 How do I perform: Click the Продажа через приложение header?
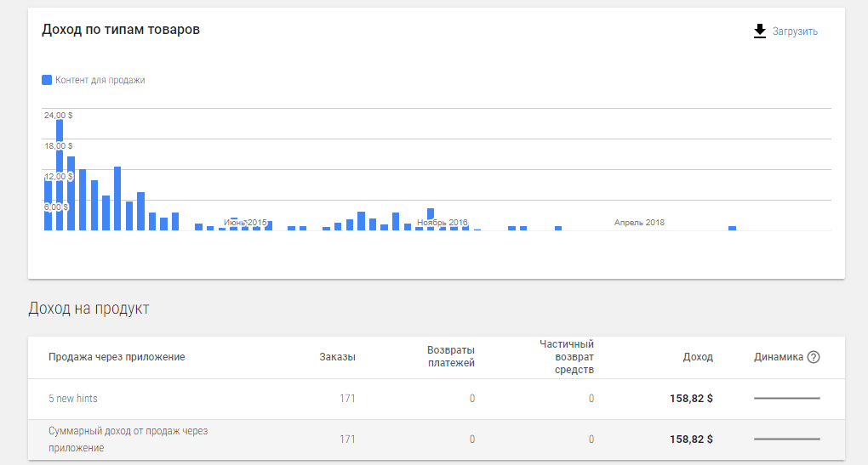pos(117,357)
